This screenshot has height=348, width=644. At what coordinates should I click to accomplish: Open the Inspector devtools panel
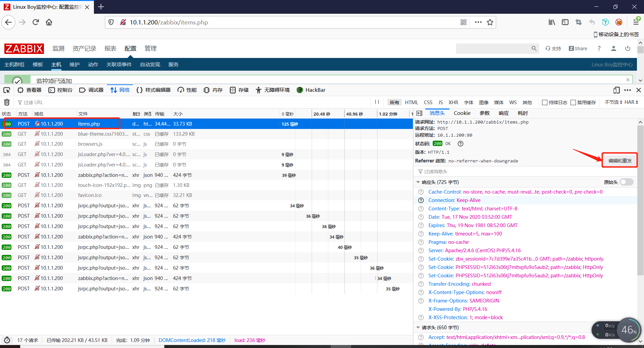coord(30,90)
